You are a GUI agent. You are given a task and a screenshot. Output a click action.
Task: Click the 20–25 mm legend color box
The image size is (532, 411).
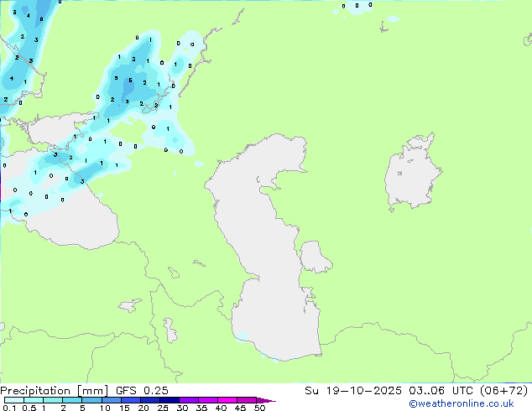pos(149,400)
